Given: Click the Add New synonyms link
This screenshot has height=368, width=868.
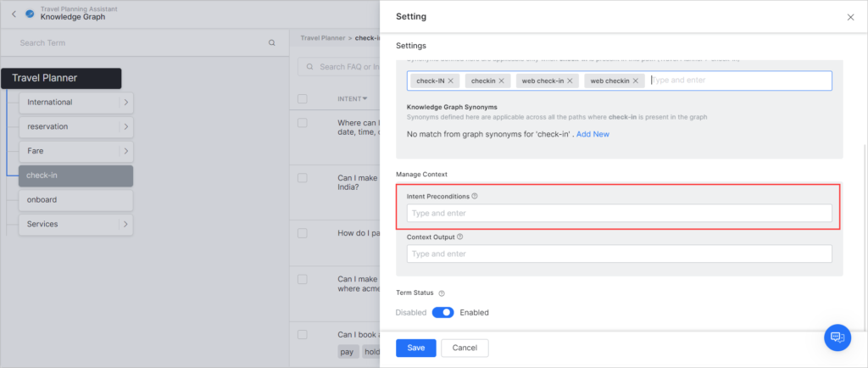Looking at the screenshot, I should pos(593,134).
